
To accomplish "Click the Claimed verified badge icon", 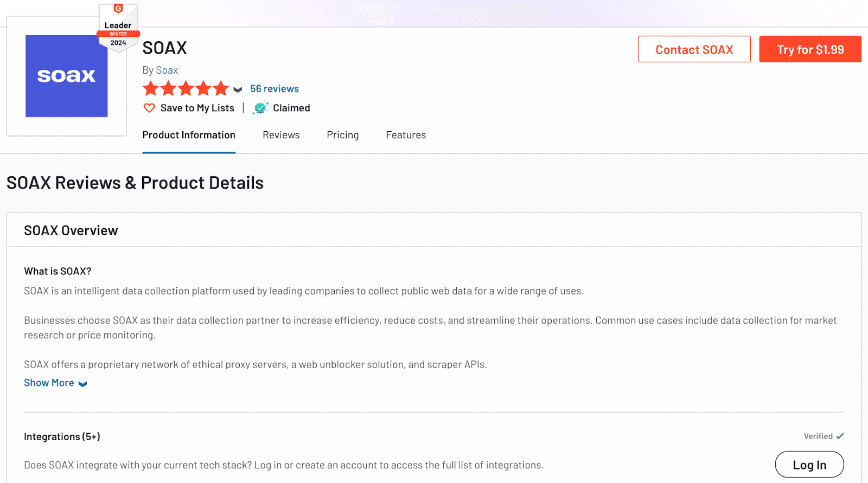I will tap(260, 108).
